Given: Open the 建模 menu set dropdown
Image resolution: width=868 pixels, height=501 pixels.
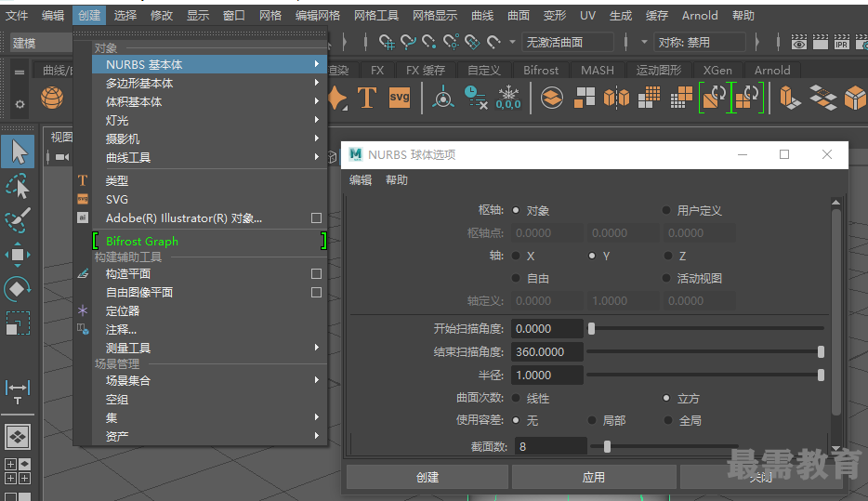Looking at the screenshot, I should tap(41, 43).
